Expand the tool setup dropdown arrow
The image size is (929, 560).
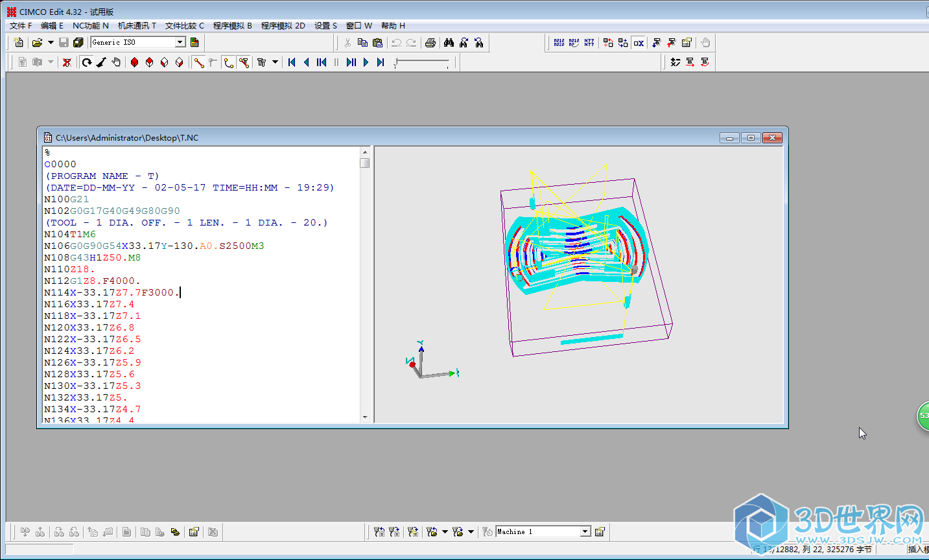(x=275, y=62)
